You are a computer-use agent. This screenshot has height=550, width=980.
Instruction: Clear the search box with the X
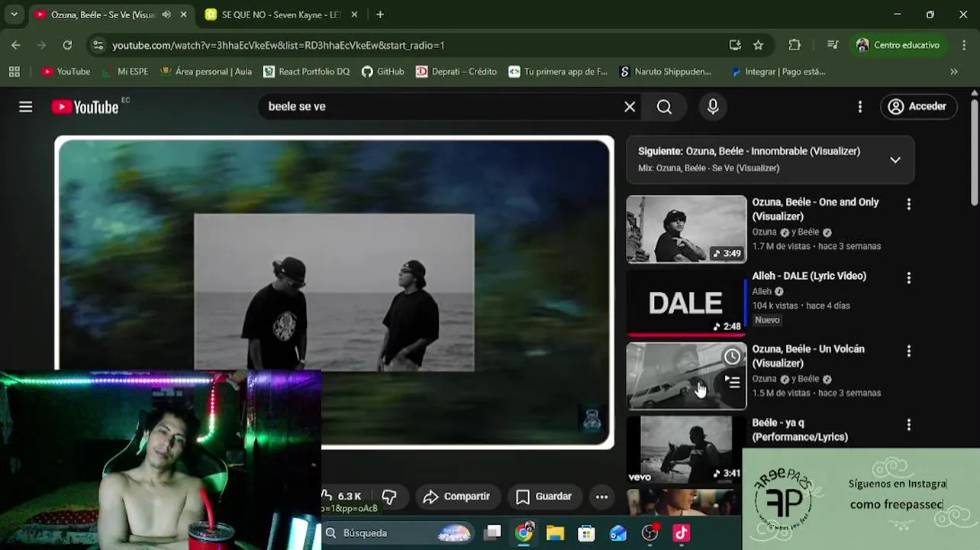(x=630, y=107)
